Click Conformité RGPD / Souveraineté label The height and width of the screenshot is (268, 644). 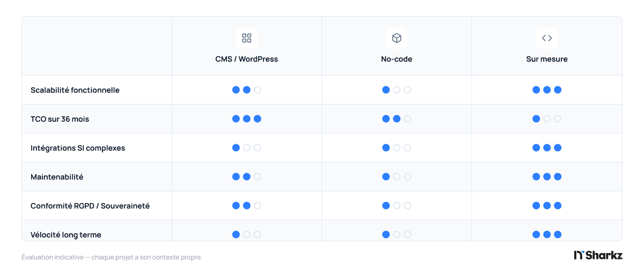tap(90, 206)
